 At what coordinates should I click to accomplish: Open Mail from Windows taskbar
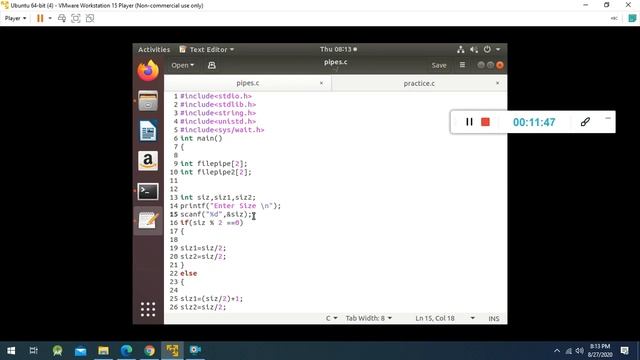80,350
